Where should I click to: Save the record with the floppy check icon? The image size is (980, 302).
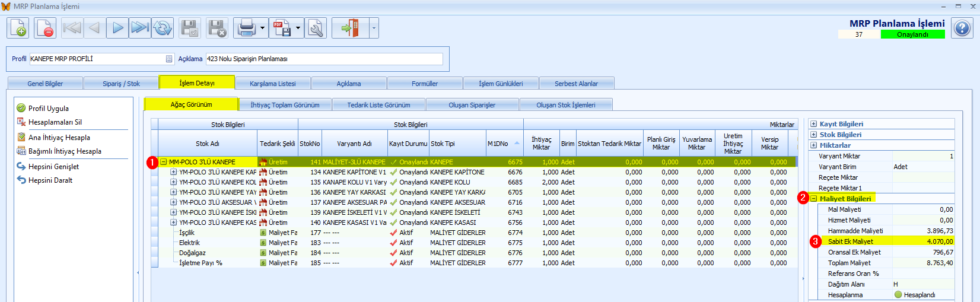click(190, 28)
